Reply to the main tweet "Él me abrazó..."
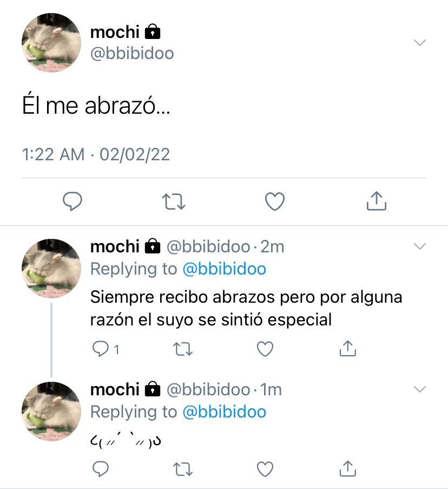The height and width of the screenshot is (489, 448). coord(73,201)
